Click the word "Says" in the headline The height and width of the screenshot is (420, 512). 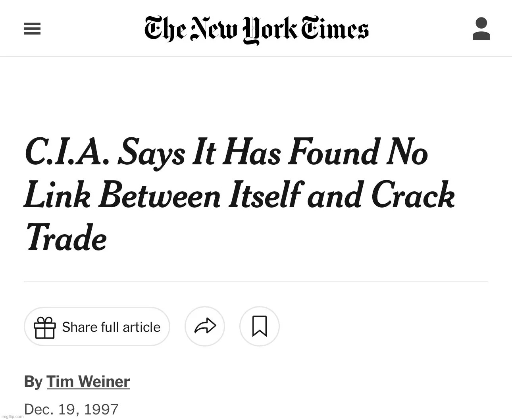point(151,153)
